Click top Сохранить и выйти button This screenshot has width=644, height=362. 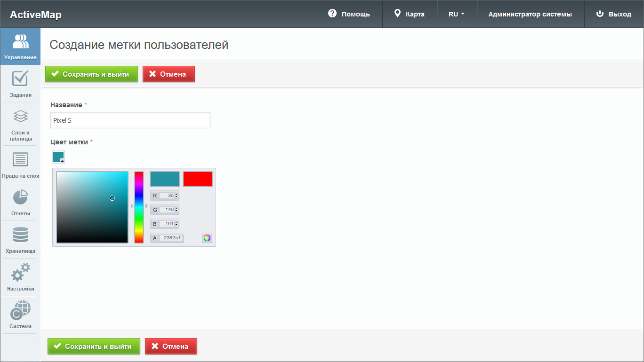[91, 74]
